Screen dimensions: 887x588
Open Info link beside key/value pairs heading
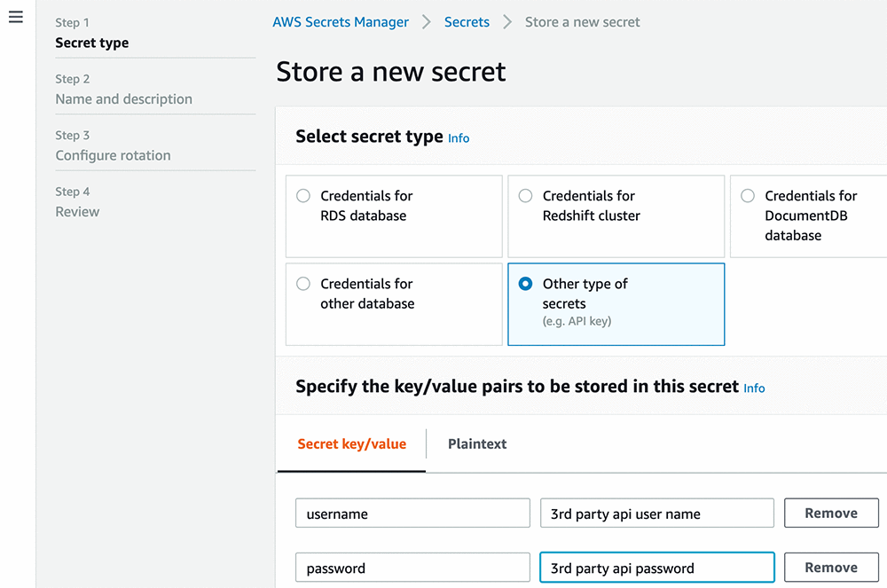point(754,388)
